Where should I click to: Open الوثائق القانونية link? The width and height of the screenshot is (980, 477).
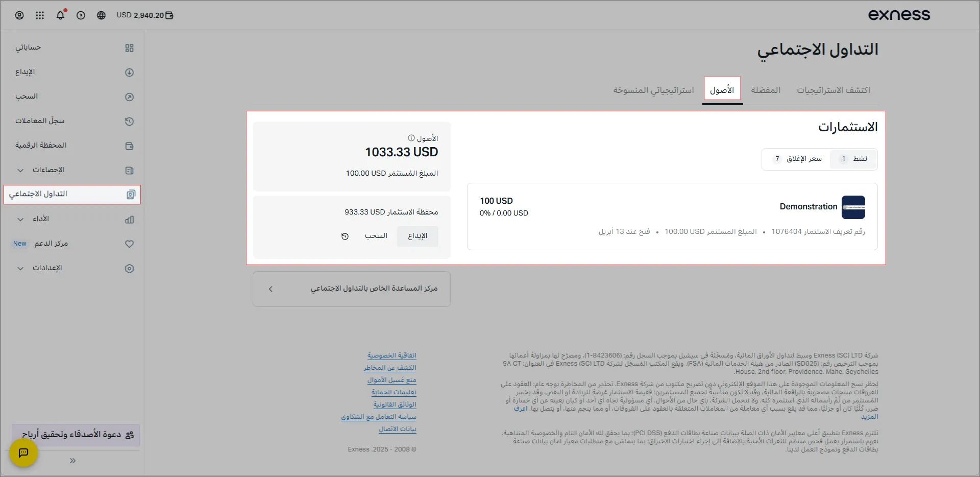click(x=395, y=404)
